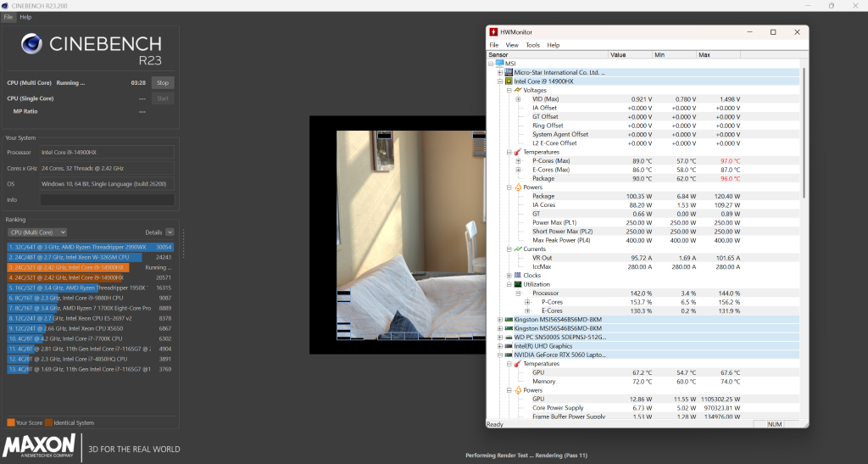Expand the Clocks tree node

click(509, 276)
